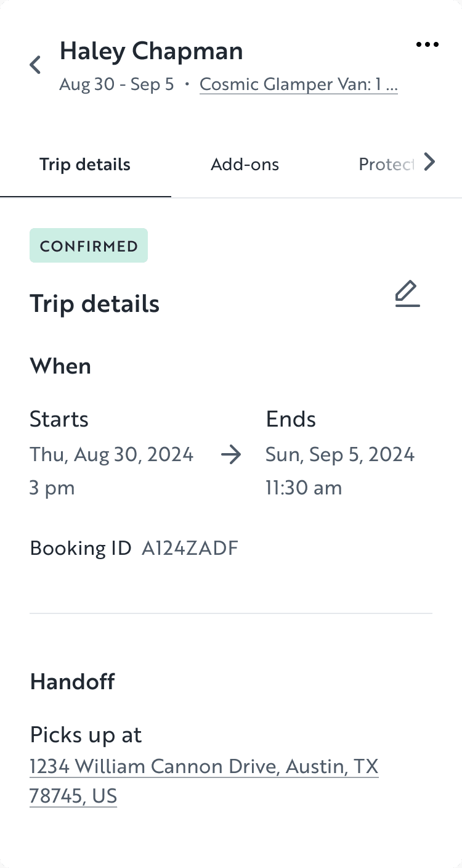Switch to the Add-ons tab

tap(245, 164)
